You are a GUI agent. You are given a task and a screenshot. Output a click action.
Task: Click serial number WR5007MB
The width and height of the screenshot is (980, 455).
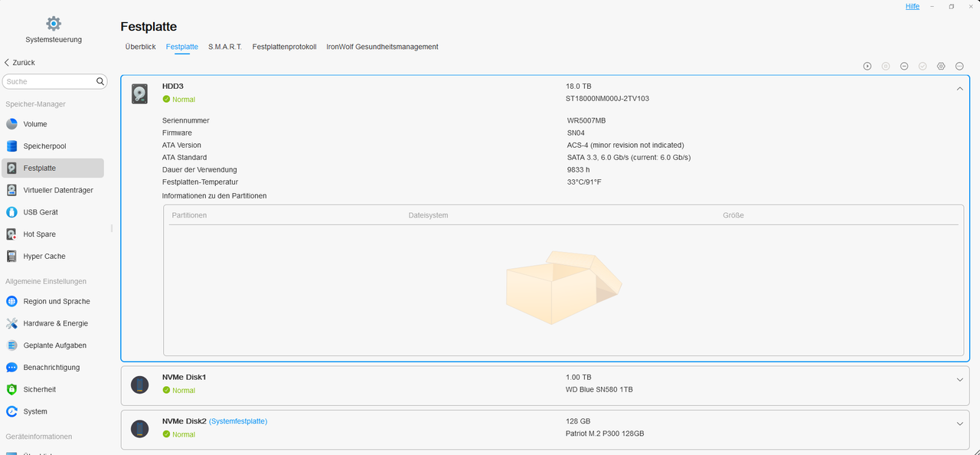click(586, 120)
